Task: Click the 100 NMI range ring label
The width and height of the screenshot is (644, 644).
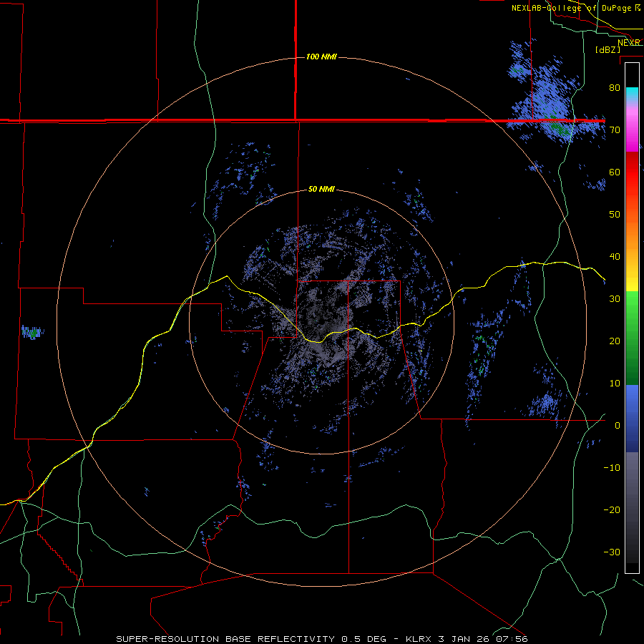Action: (321, 57)
